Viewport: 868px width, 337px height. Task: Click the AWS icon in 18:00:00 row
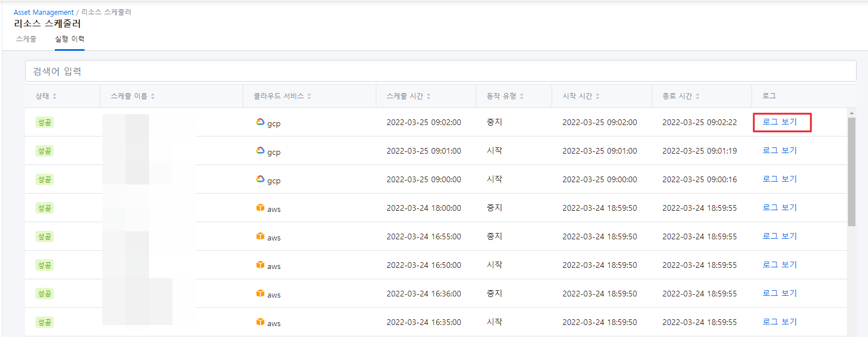(260, 207)
